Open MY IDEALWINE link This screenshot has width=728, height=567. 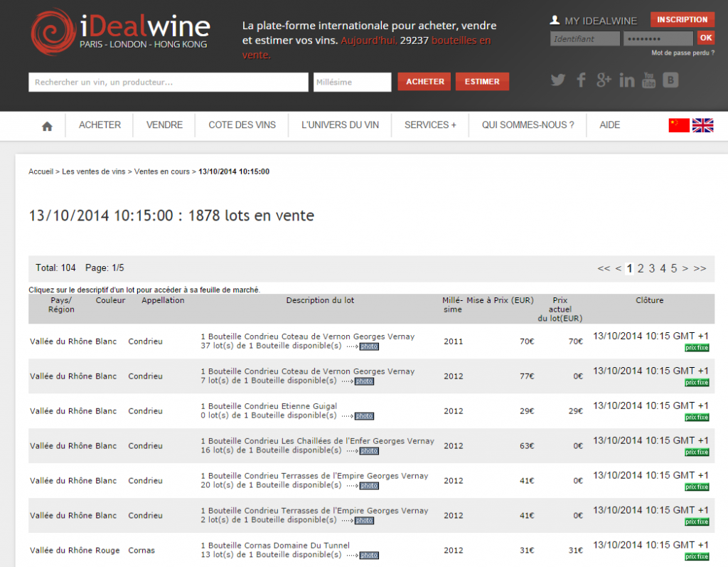(601, 21)
